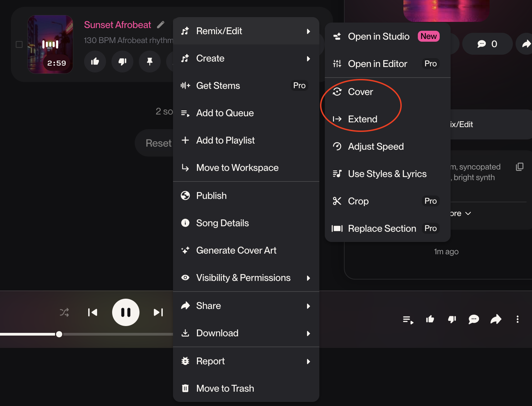Click the Reset button
The width and height of the screenshot is (532, 406).
tap(159, 143)
